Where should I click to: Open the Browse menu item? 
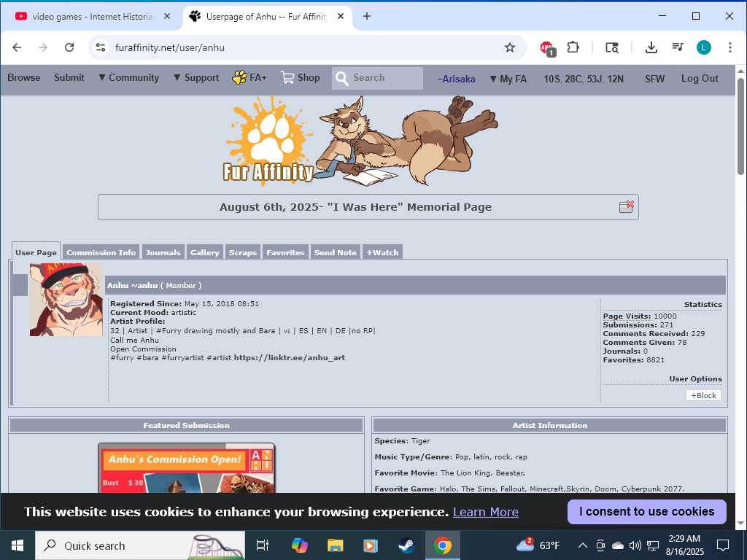point(24,77)
